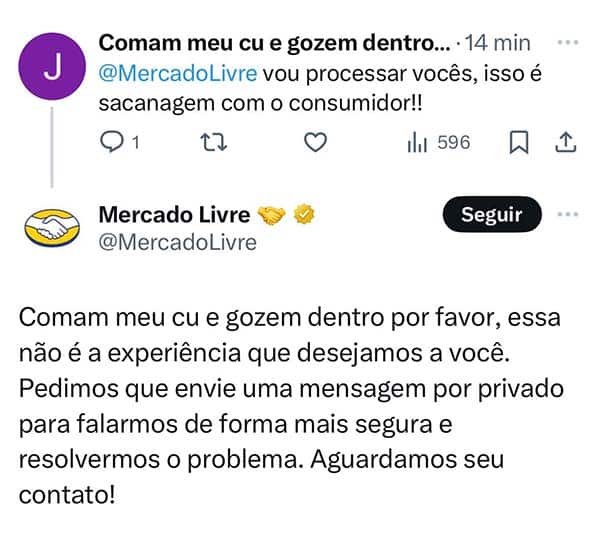The width and height of the screenshot is (600, 540).
Task: Open the Mercado Livre reply text body
Action: (290, 405)
